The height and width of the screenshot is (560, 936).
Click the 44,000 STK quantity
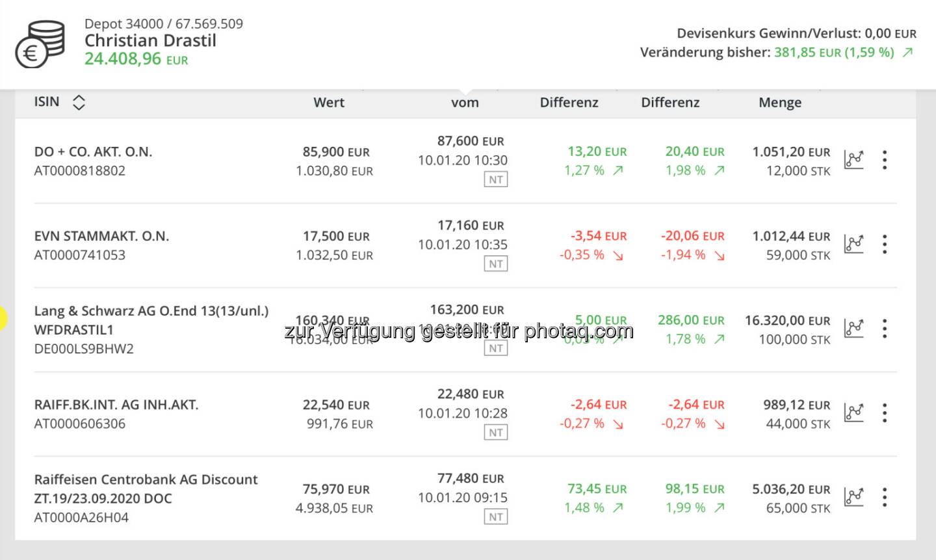[x=798, y=424]
